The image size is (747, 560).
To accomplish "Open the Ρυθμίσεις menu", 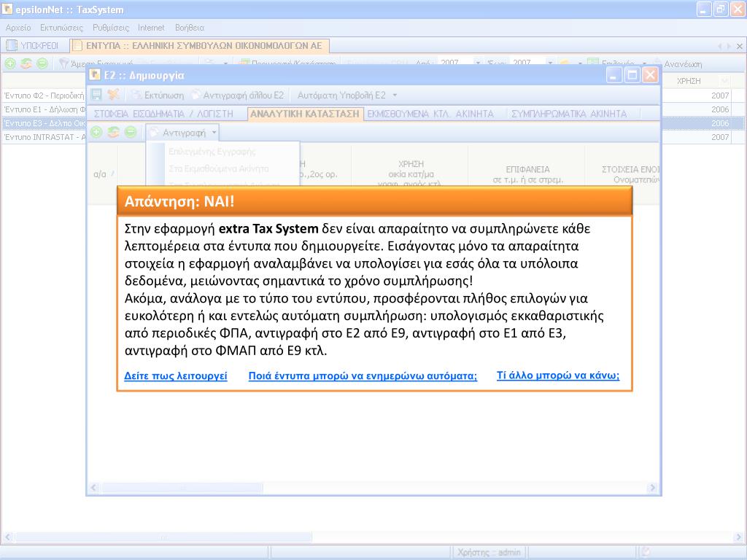I will pyautogui.click(x=111, y=28).
